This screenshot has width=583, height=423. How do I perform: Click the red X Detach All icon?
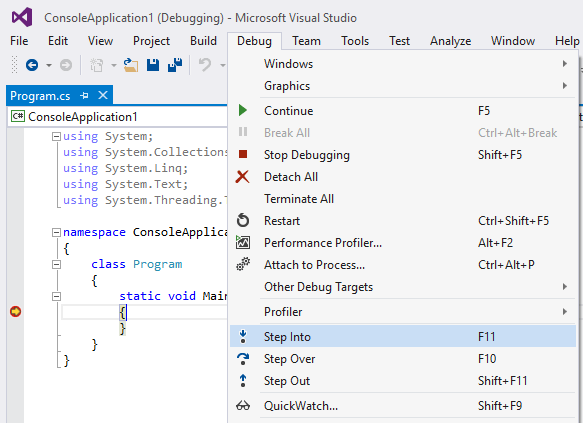[x=242, y=177]
